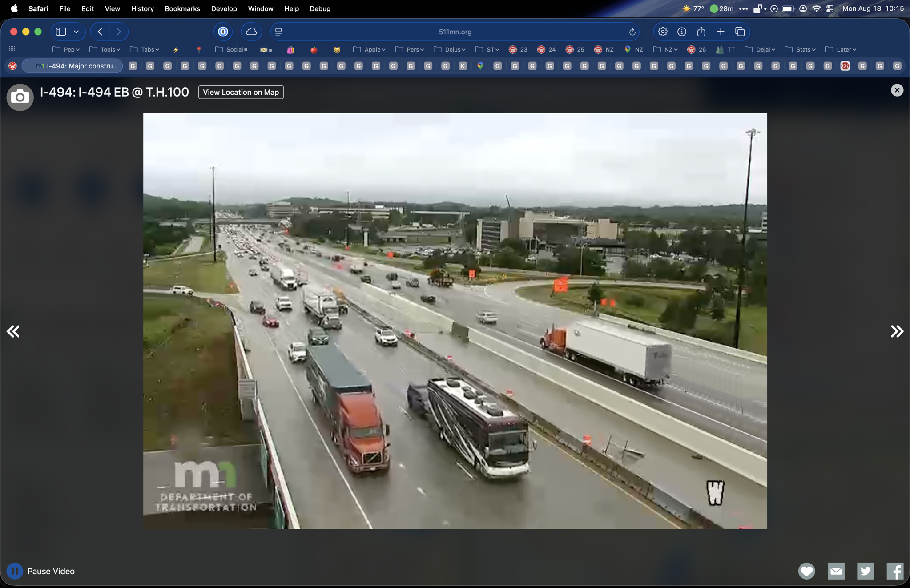Show the page info extension icon

click(682, 32)
